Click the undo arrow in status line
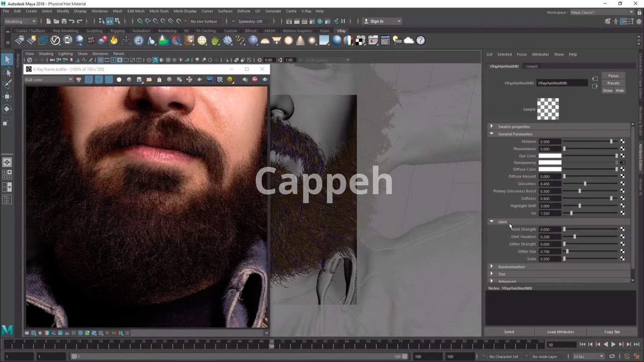644x362 pixels. pos(71,21)
